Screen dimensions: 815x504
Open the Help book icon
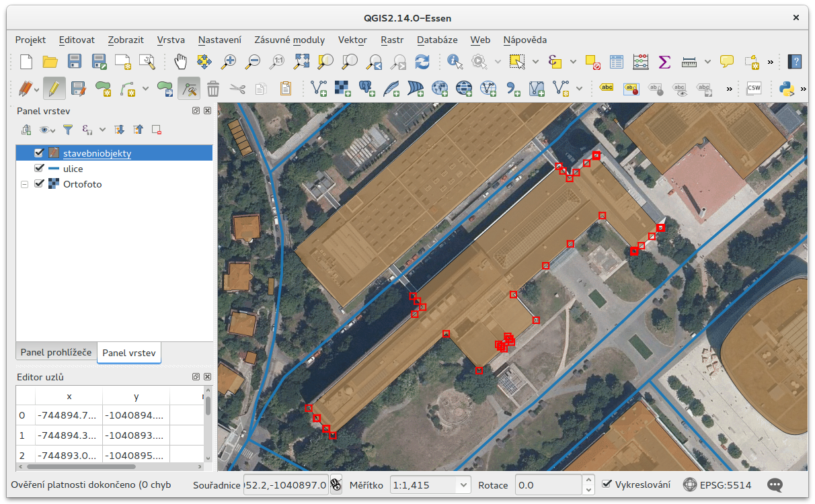(x=795, y=62)
